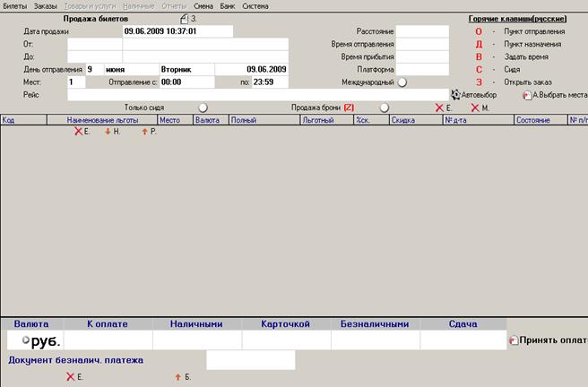Click red X E. beside Продажа брони

(439, 107)
